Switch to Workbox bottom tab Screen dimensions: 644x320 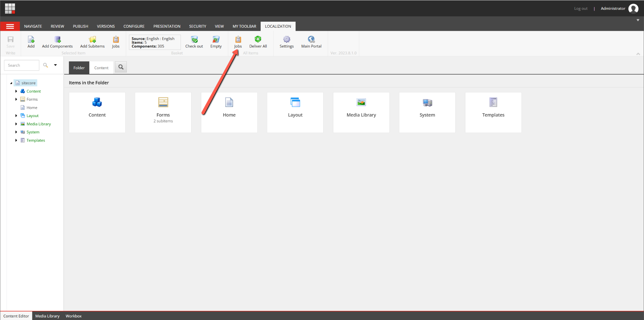[x=74, y=316]
